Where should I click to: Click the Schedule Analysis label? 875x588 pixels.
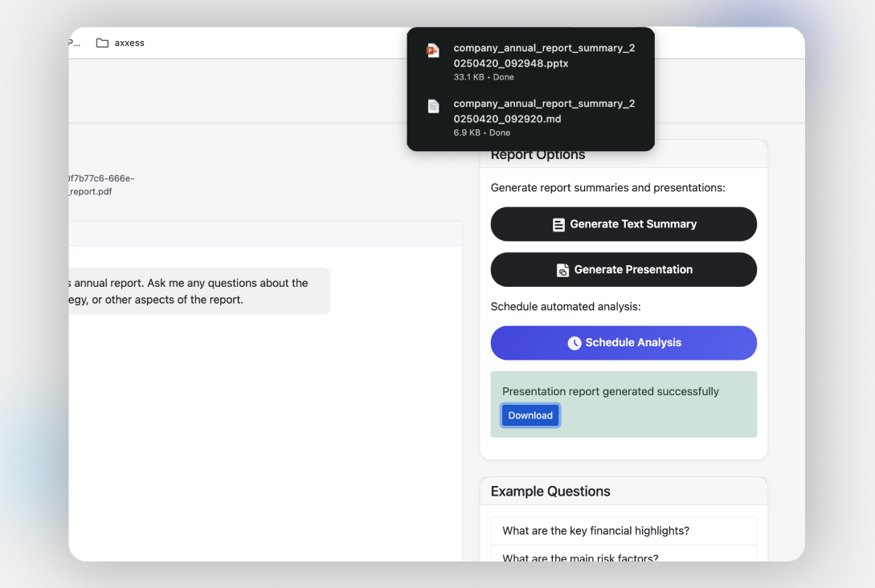click(x=633, y=343)
